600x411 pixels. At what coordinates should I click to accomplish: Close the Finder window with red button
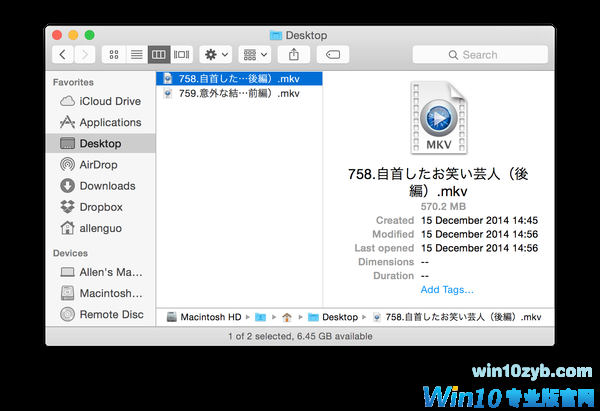tap(57, 35)
